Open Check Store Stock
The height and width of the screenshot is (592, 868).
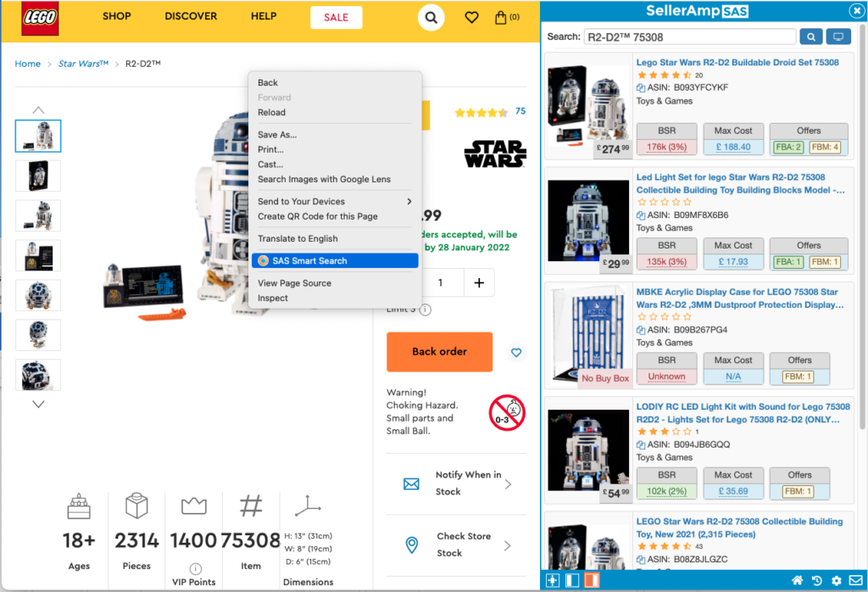click(x=456, y=545)
